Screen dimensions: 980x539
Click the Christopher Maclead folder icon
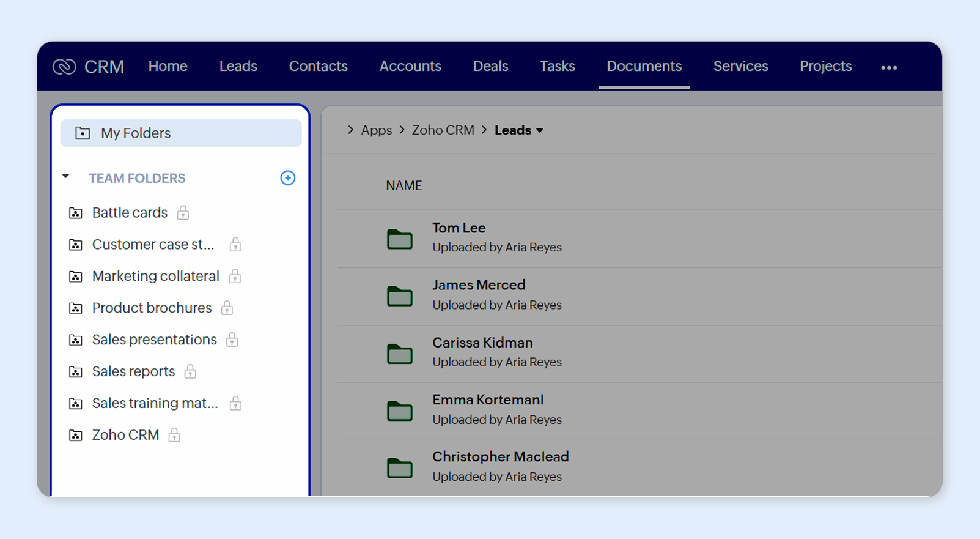pyautogui.click(x=400, y=468)
